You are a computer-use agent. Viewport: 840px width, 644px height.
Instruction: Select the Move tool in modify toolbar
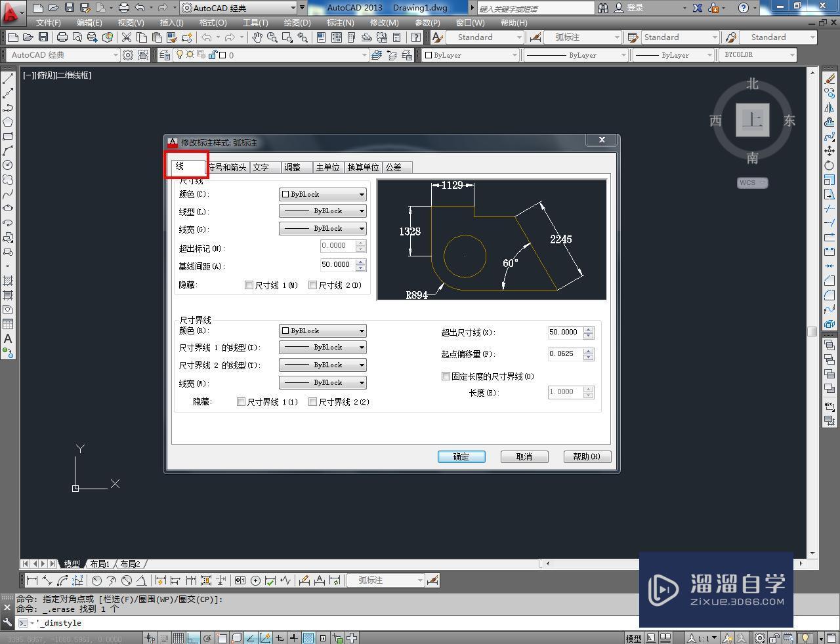pyautogui.click(x=829, y=151)
